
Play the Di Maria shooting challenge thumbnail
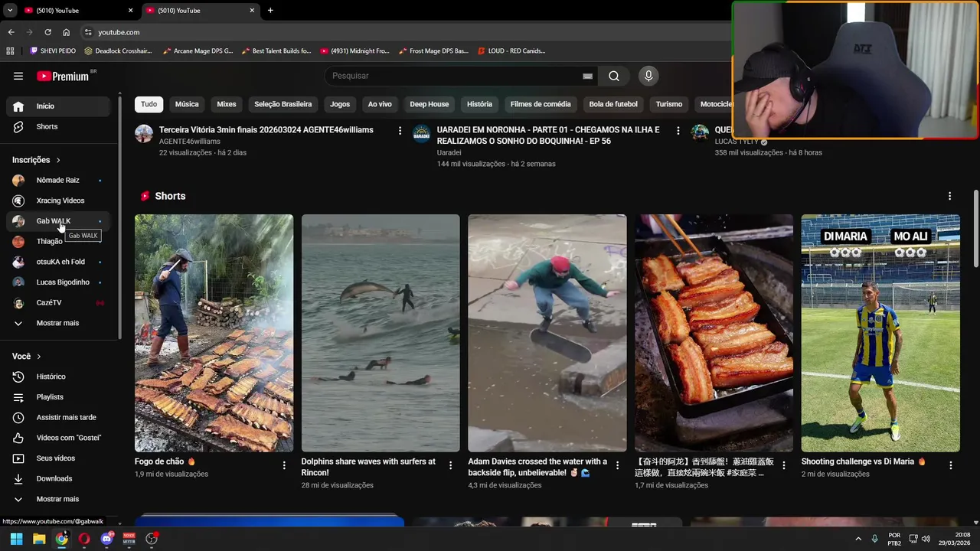coord(880,333)
